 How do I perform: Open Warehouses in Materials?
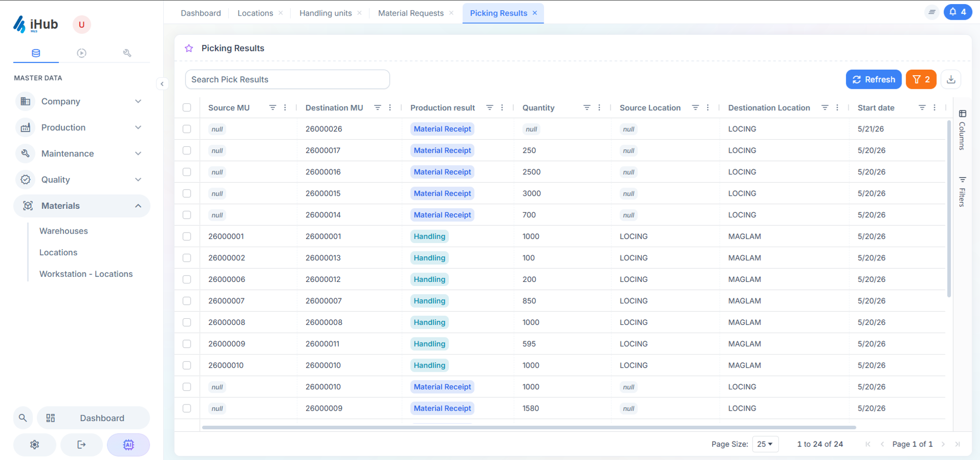64,231
